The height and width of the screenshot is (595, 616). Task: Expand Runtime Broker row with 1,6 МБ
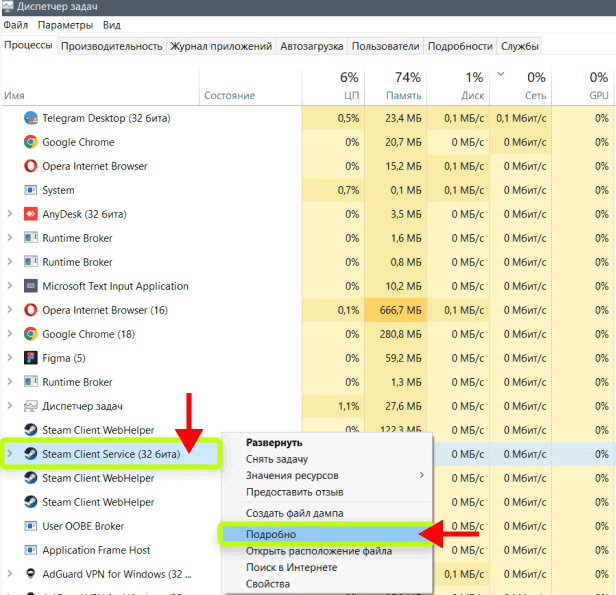(x=10, y=238)
